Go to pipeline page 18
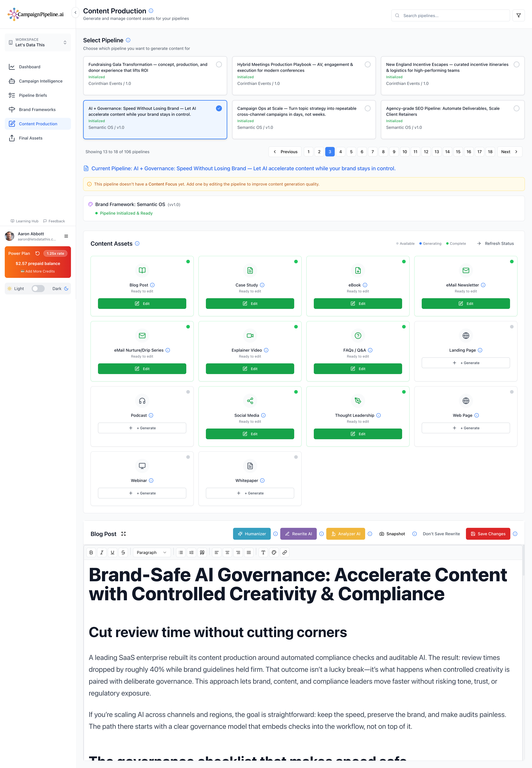Viewport: 532px width, 768px height. (490, 152)
